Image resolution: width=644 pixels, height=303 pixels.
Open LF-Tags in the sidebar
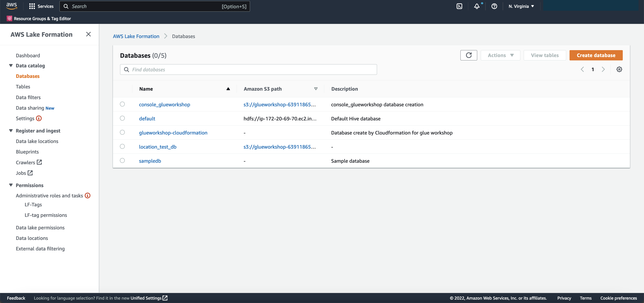click(x=33, y=204)
